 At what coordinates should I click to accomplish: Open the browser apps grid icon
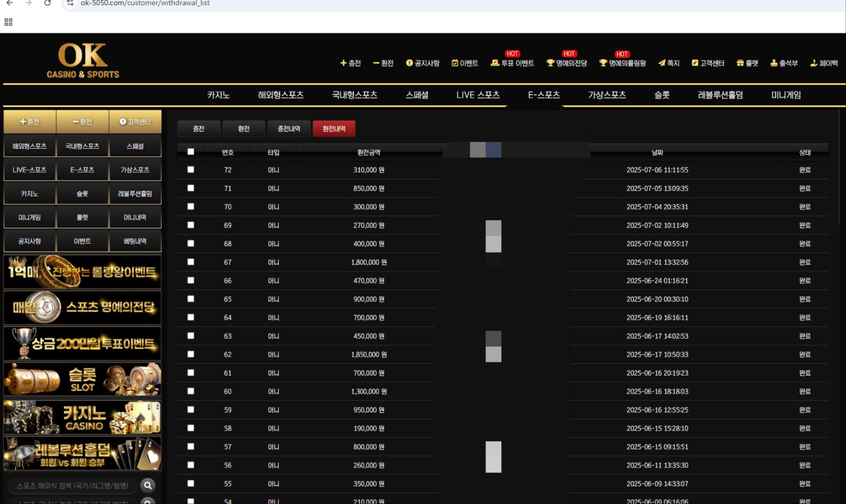pos(8,22)
